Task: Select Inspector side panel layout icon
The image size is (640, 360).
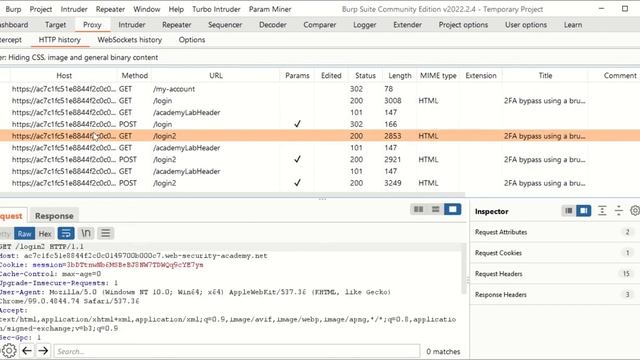Action: [x=584, y=211]
